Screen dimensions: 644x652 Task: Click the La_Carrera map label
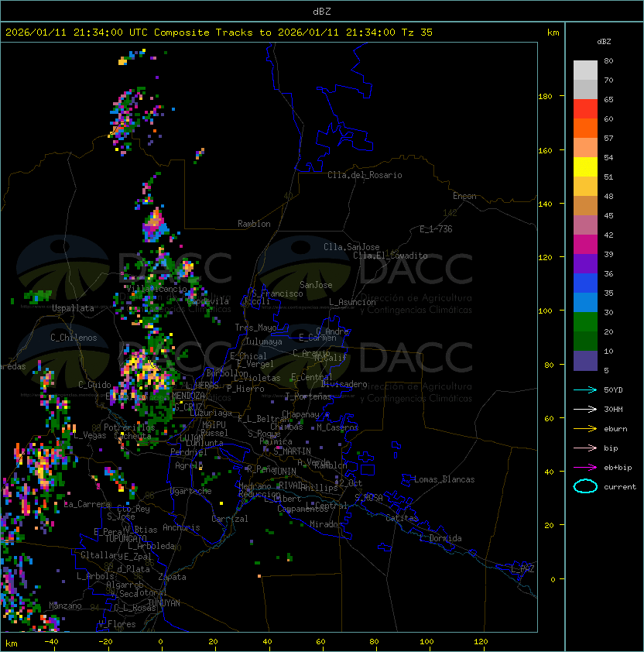click(x=87, y=504)
